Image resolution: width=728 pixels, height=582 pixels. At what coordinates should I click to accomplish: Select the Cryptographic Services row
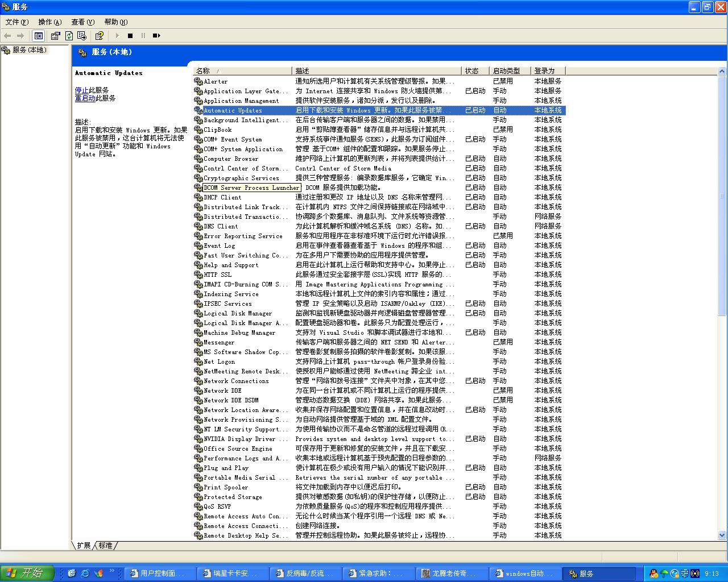click(379, 178)
